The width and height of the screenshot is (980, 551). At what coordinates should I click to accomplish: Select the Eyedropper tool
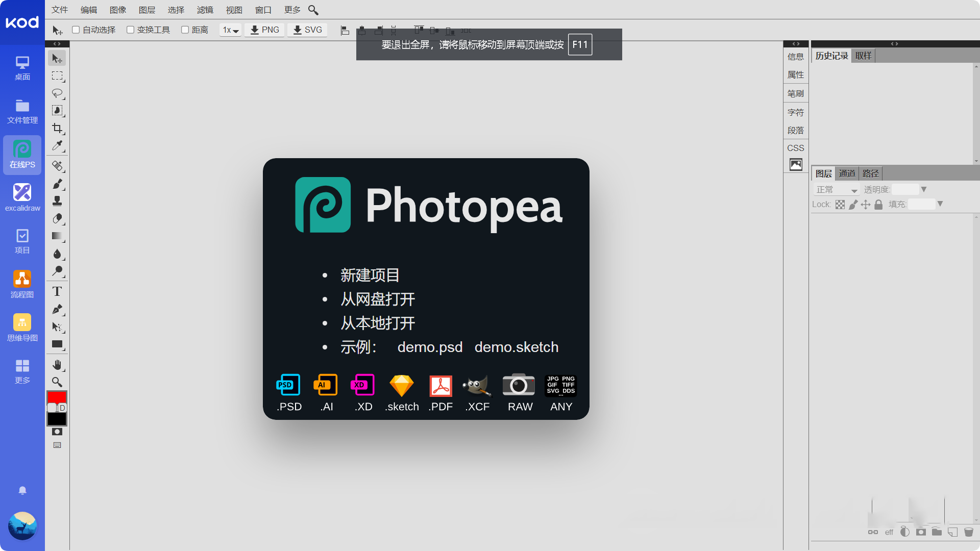tap(57, 146)
